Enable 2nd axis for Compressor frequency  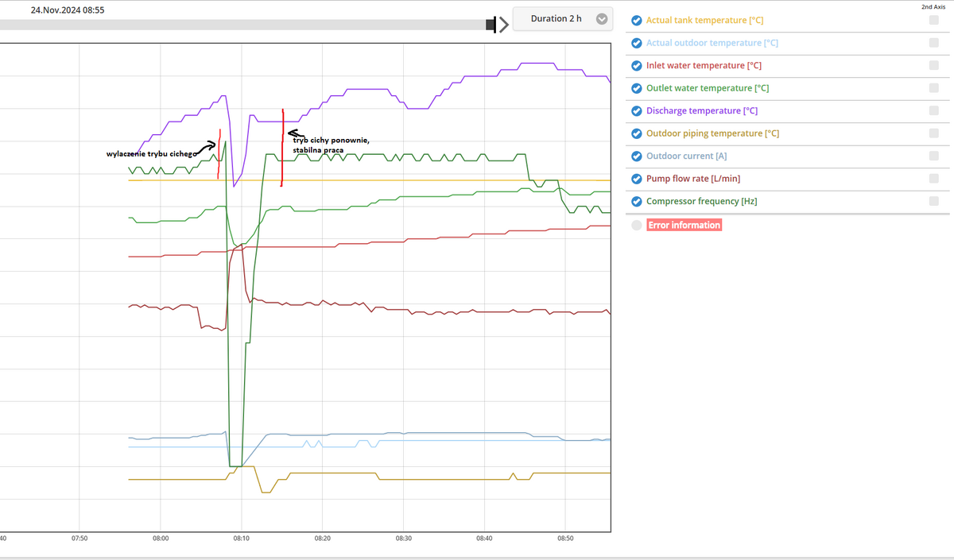(933, 202)
